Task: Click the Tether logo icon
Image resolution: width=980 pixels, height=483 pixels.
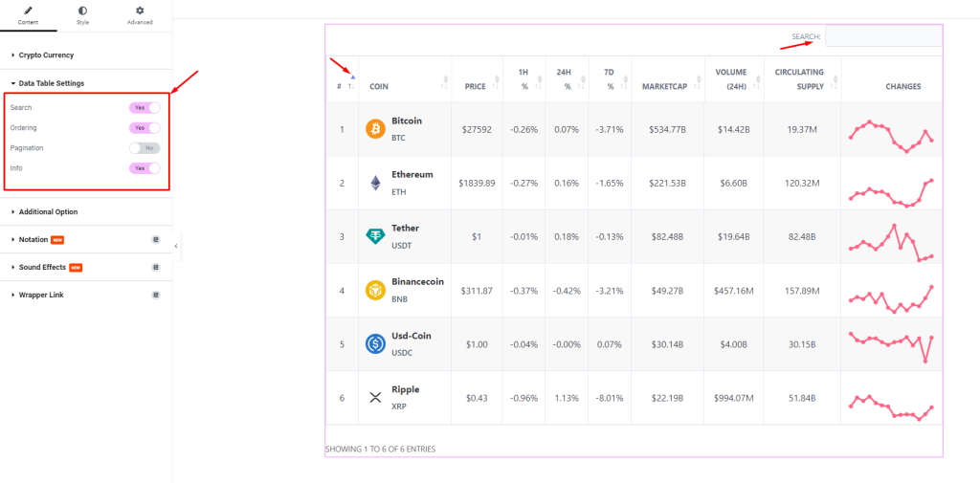Action: (x=375, y=237)
